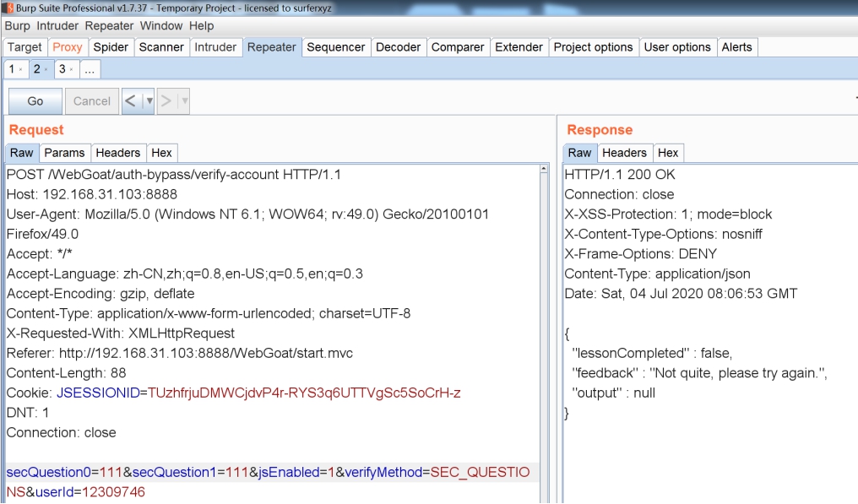The image size is (858, 504).
Task: Click the verifyMethod parameter name in body
Action: pos(383,472)
